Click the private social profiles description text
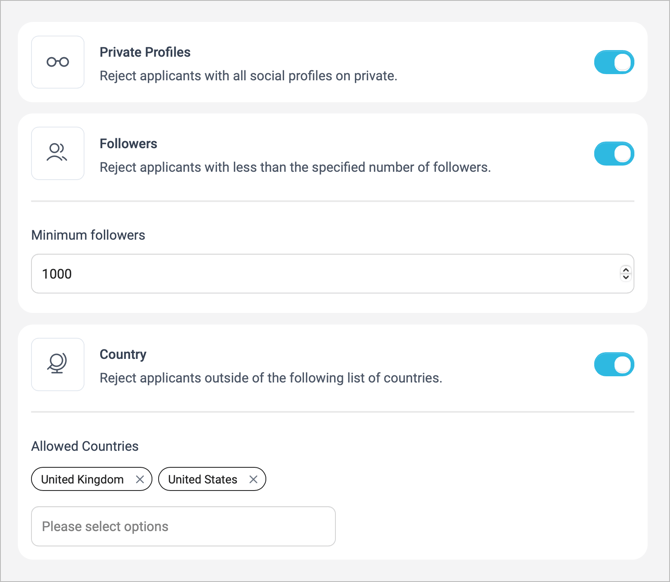The width and height of the screenshot is (670, 582). [x=248, y=76]
